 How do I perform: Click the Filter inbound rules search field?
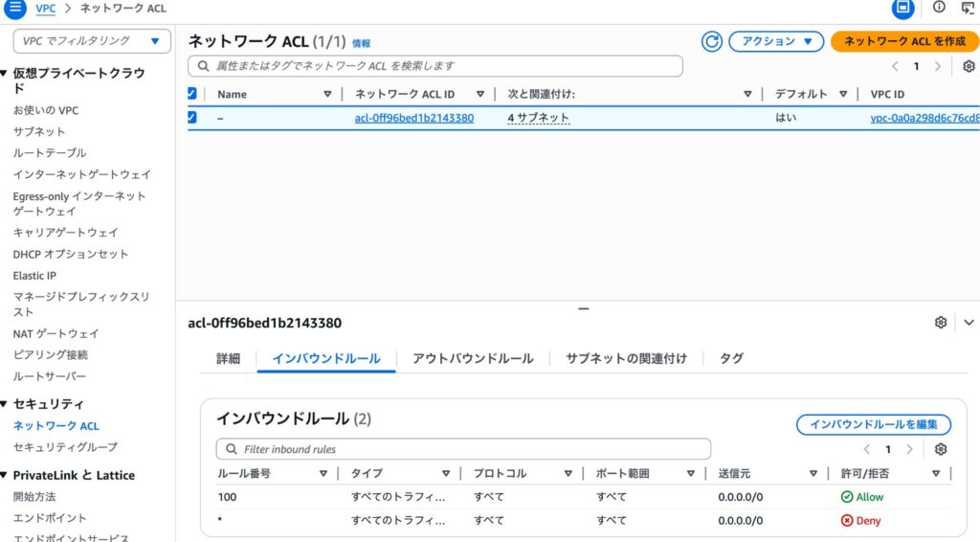464,449
